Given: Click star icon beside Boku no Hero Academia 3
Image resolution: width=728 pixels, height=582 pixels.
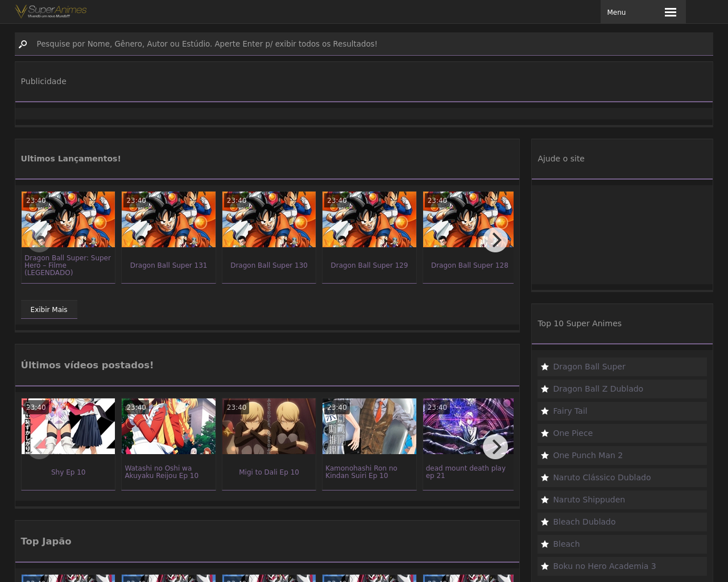Looking at the screenshot, I should click(x=545, y=566).
